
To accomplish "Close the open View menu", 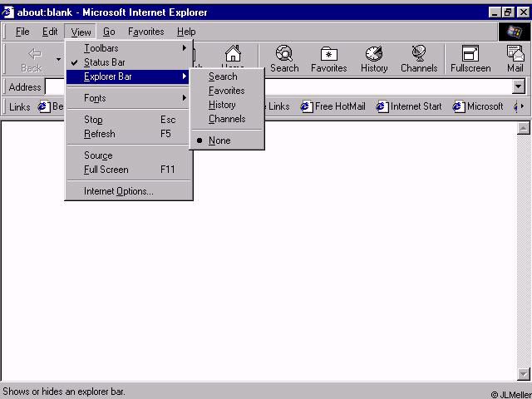I will coord(81,32).
